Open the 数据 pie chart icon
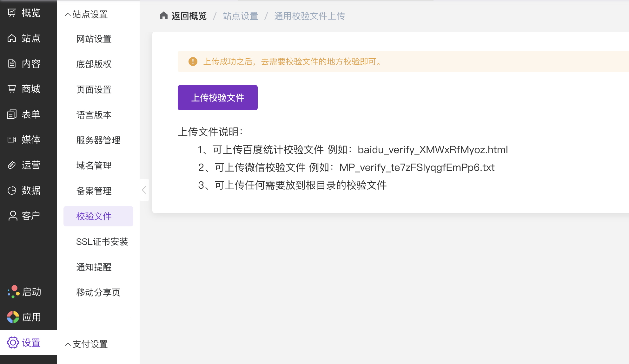Image resolution: width=629 pixels, height=364 pixels. 12,191
